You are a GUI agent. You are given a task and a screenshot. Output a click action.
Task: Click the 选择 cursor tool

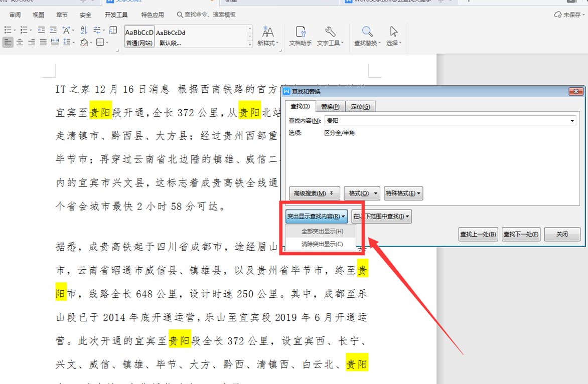point(394,36)
